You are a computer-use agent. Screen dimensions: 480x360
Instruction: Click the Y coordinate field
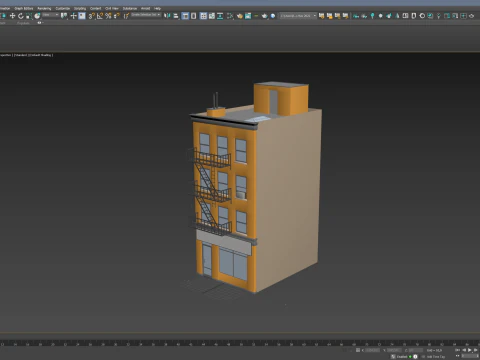(394, 350)
